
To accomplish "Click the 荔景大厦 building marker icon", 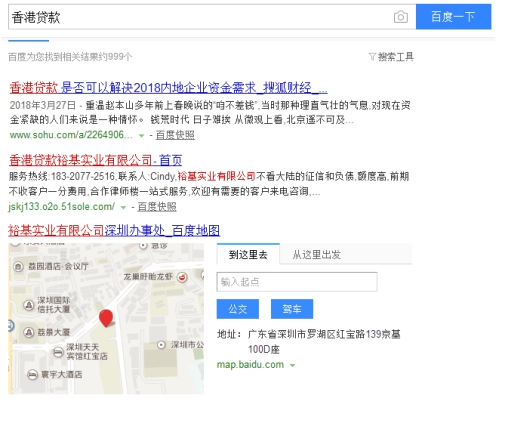I will click(x=29, y=332).
